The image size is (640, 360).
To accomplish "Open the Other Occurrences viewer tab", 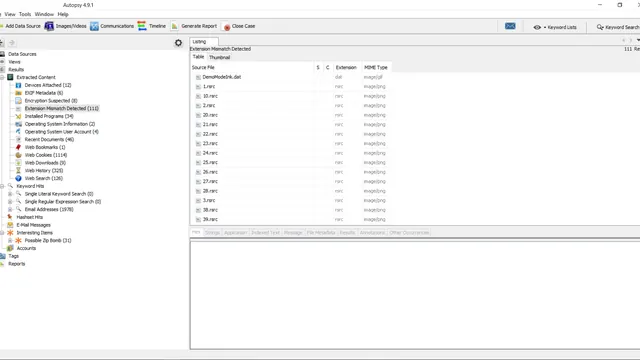I will click(409, 233).
